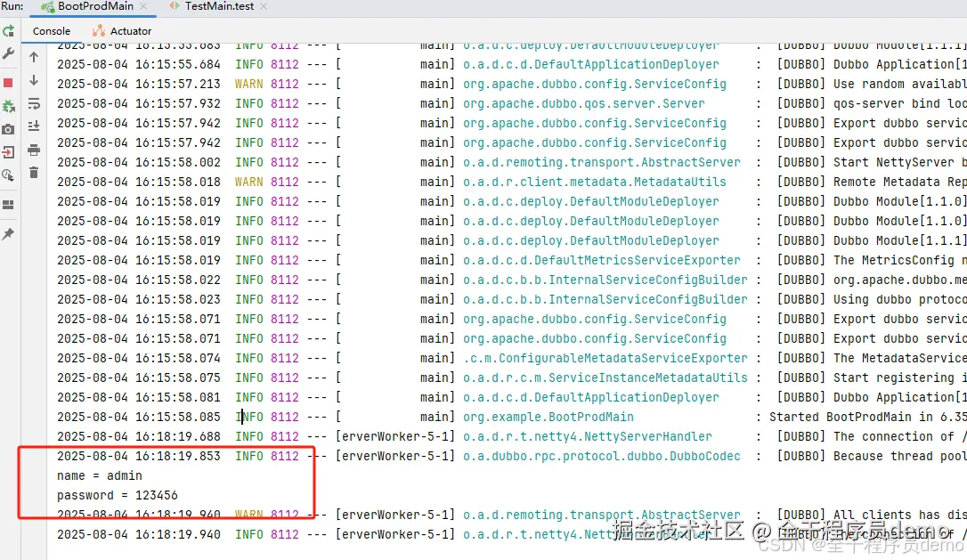Click the '[DUBBO] Because thread pool' message

click(x=872, y=457)
